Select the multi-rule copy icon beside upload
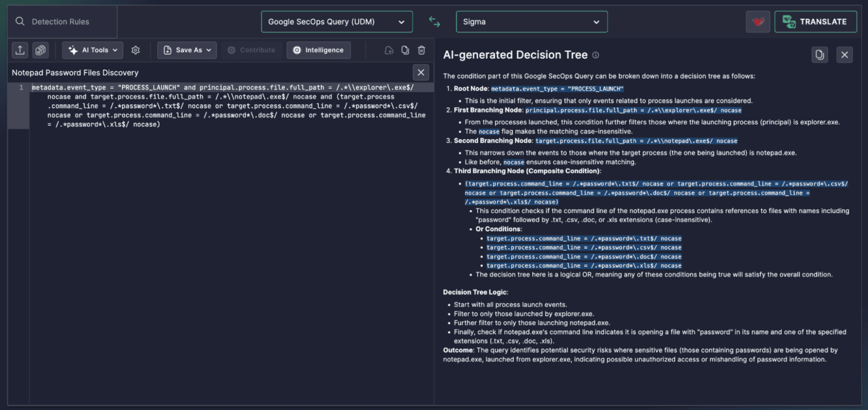 tap(40, 50)
